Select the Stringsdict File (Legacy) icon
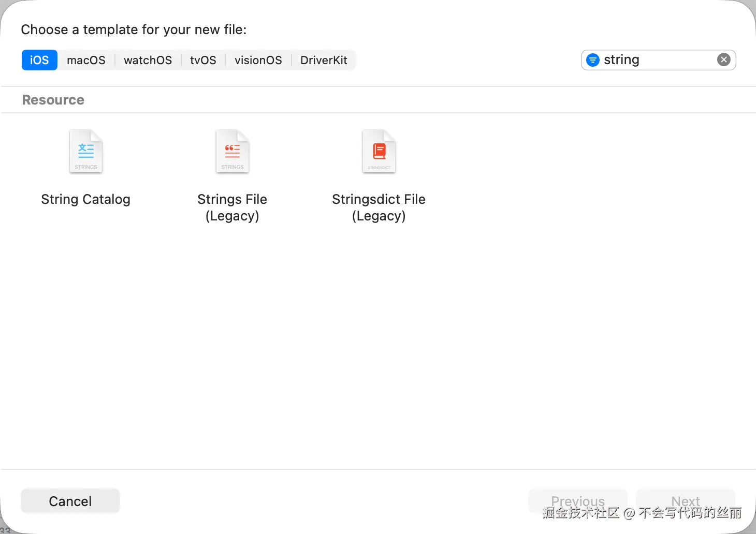Viewport: 756px width, 534px height. click(x=379, y=152)
